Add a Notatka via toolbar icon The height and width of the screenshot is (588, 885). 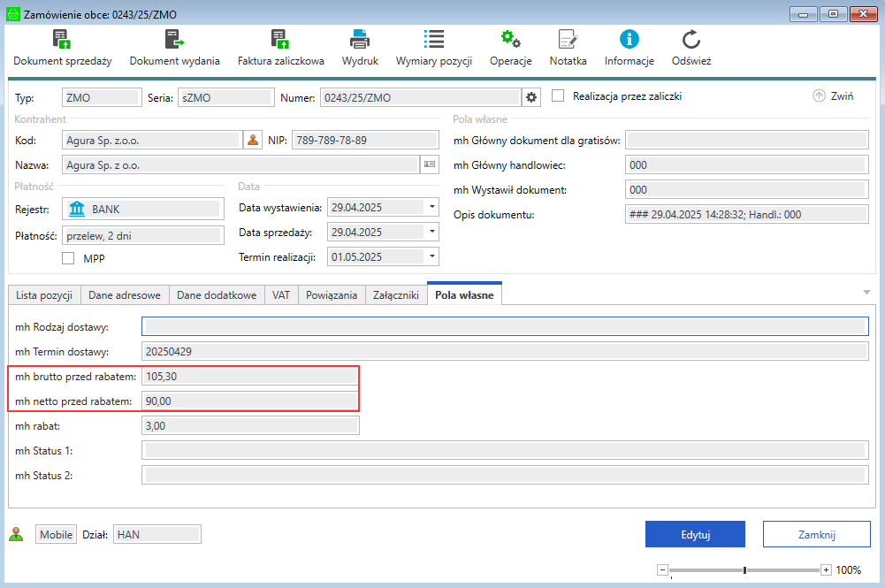click(x=568, y=39)
